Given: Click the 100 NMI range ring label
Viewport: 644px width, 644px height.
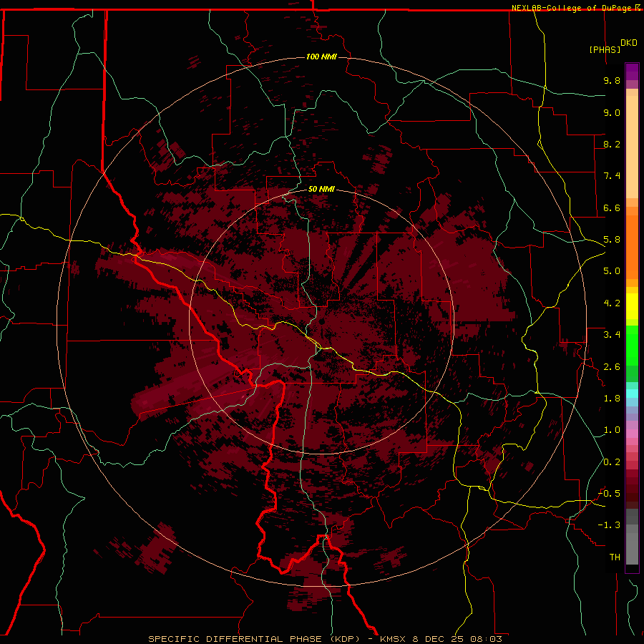Looking at the screenshot, I should point(321,57).
